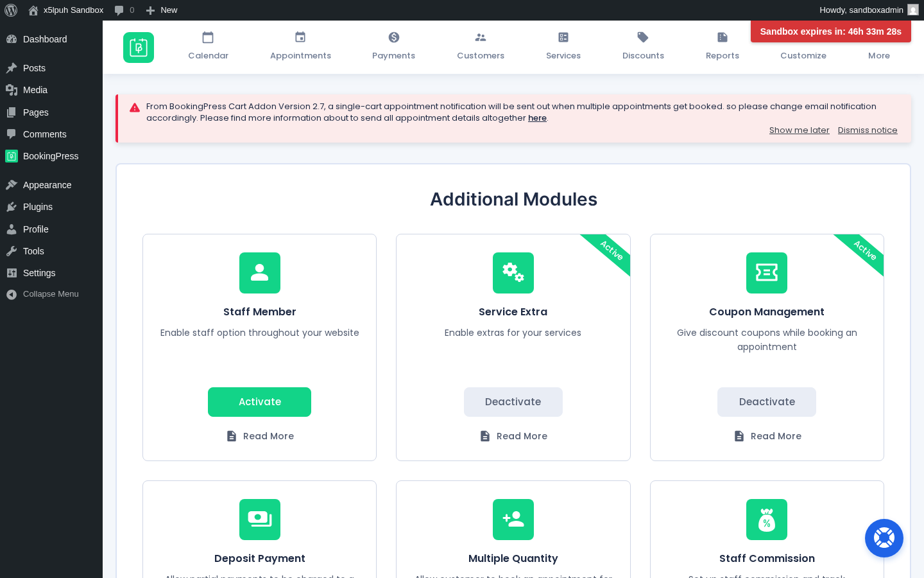
Task: Read more about Service Extra
Action: (x=513, y=436)
